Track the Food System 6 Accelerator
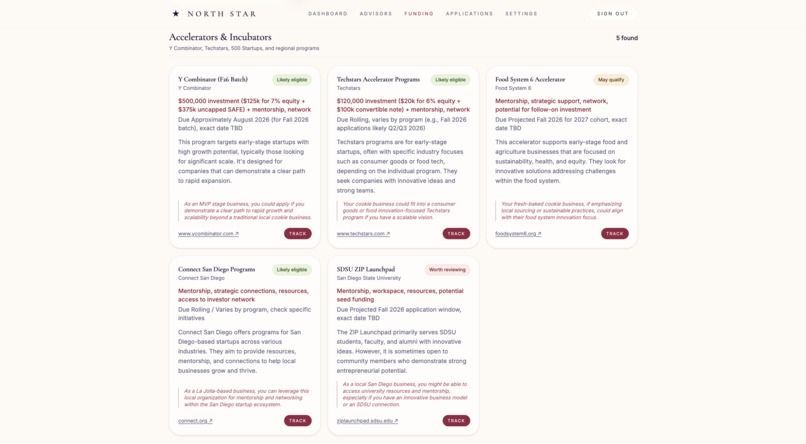The height and width of the screenshot is (444, 806). coord(615,234)
